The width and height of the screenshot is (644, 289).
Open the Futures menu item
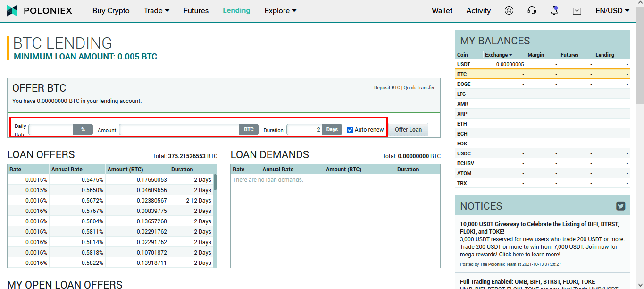click(x=196, y=10)
